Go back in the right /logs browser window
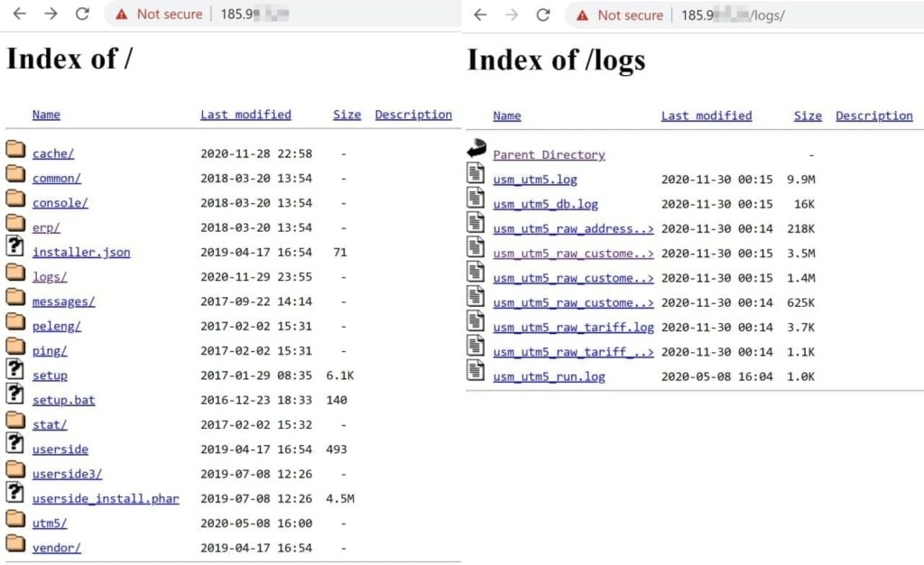The image size is (924, 565). (480, 14)
